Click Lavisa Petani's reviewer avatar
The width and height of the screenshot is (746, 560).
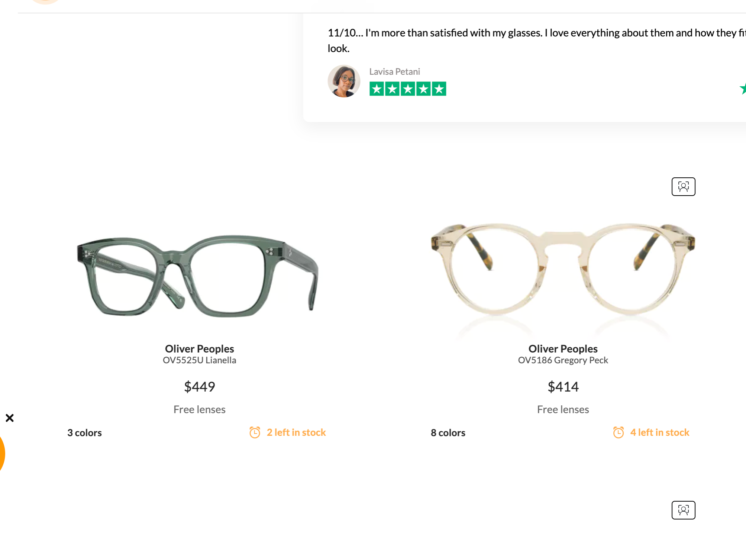[x=344, y=81]
